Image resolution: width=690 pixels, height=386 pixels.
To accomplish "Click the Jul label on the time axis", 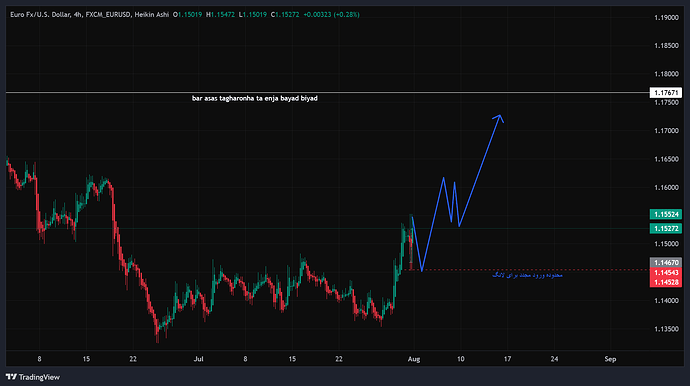I will (x=198, y=359).
